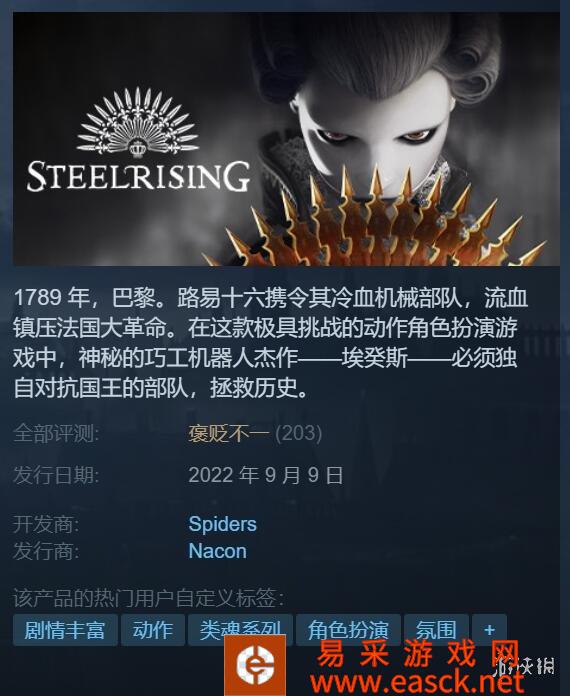
Task: Click the STEELRISING title text logo
Action: point(138,176)
